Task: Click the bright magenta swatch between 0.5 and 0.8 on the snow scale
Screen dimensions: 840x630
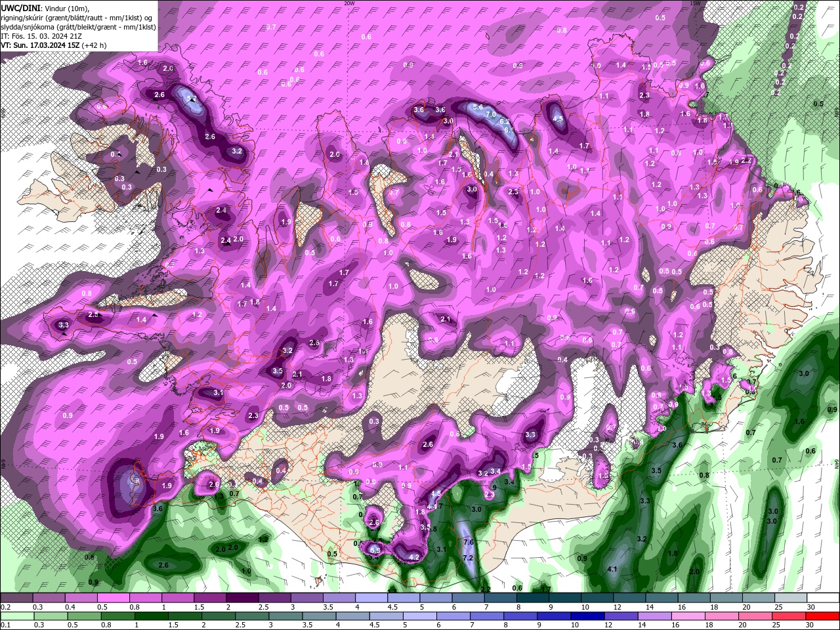Action: [x=113, y=597]
